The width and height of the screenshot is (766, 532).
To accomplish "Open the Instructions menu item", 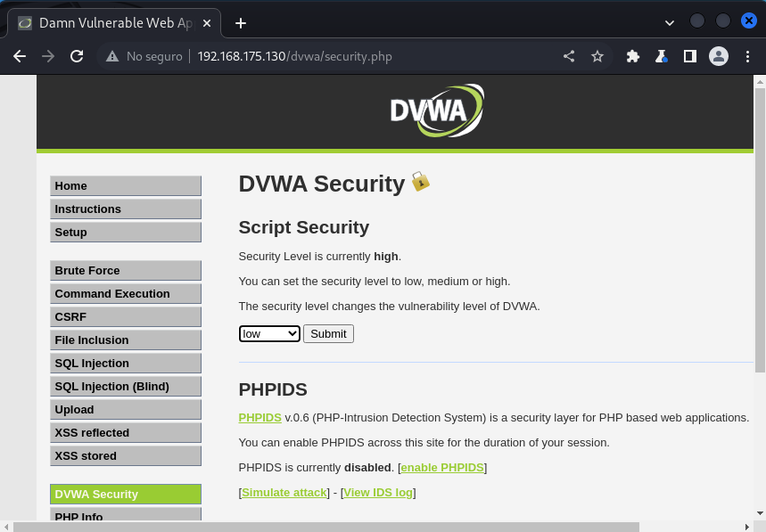I will point(126,209).
